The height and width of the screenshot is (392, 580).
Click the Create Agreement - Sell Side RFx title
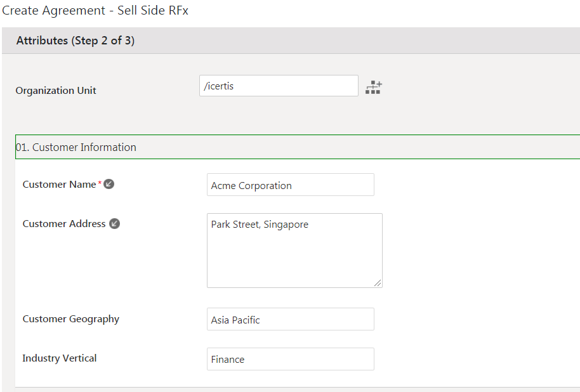(x=95, y=11)
